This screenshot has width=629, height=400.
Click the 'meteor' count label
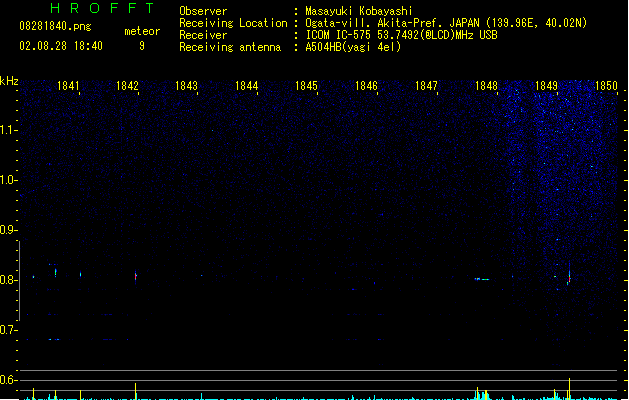click(x=142, y=31)
